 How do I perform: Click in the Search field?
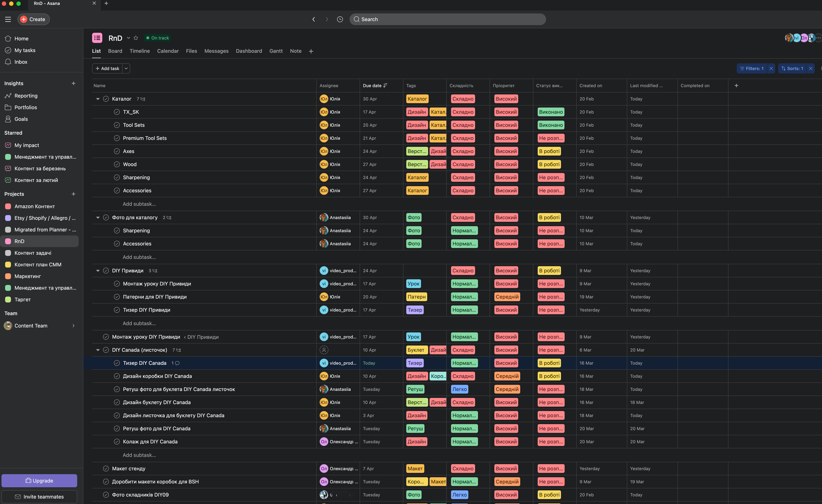tap(447, 19)
